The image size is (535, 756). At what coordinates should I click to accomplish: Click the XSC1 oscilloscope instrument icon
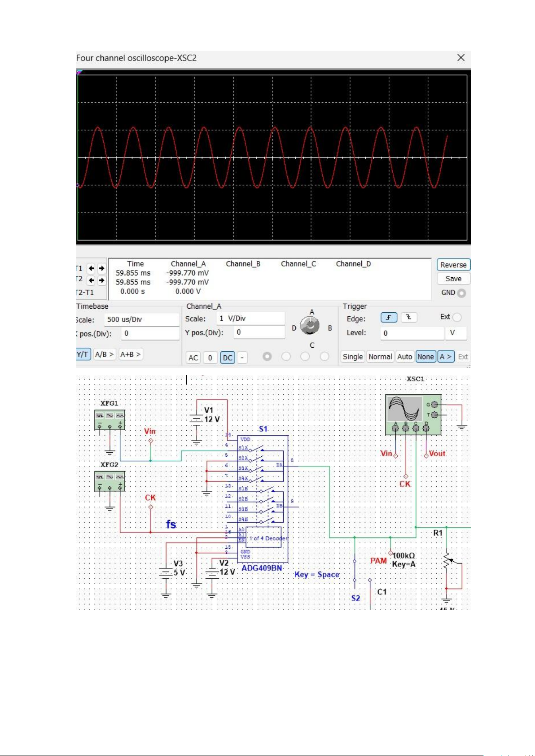point(413,415)
